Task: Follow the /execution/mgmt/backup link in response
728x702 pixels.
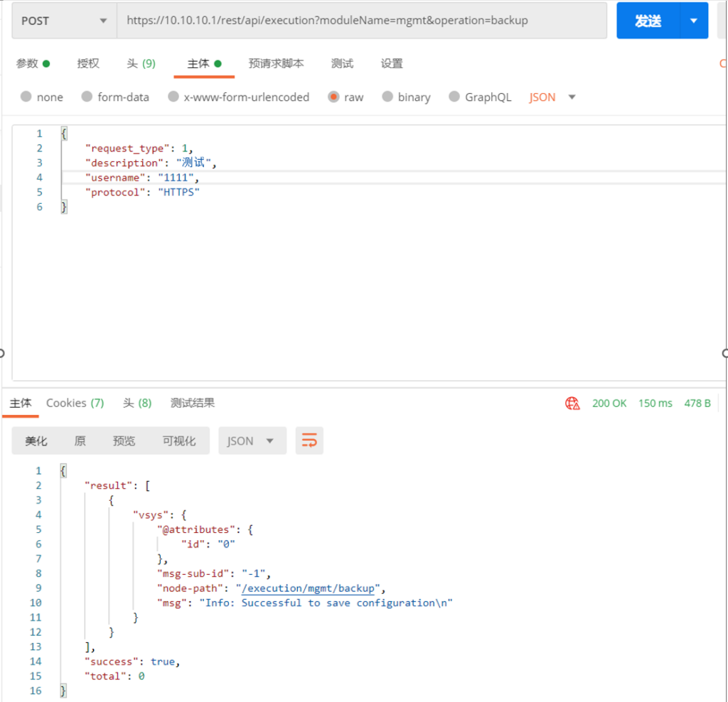Action: pyautogui.click(x=309, y=588)
